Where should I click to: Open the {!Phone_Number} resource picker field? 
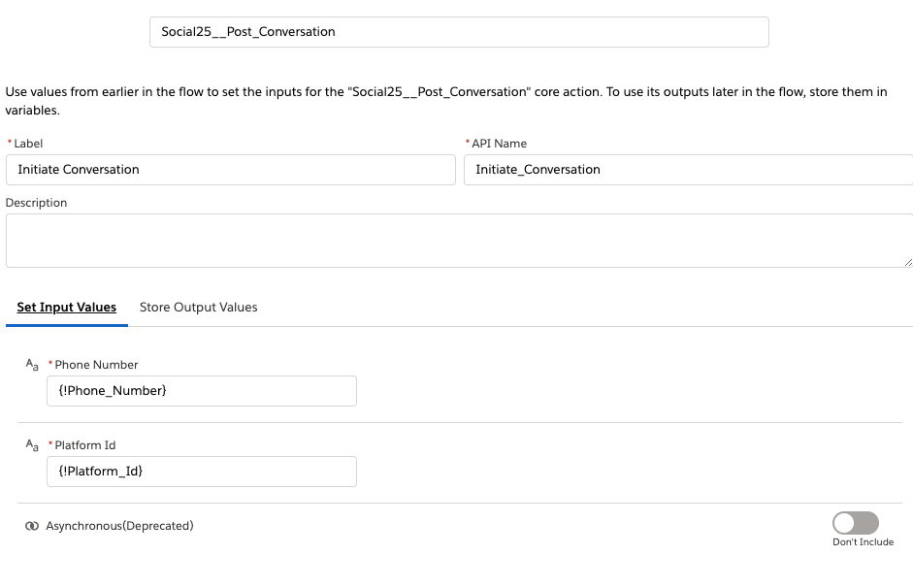(x=202, y=391)
